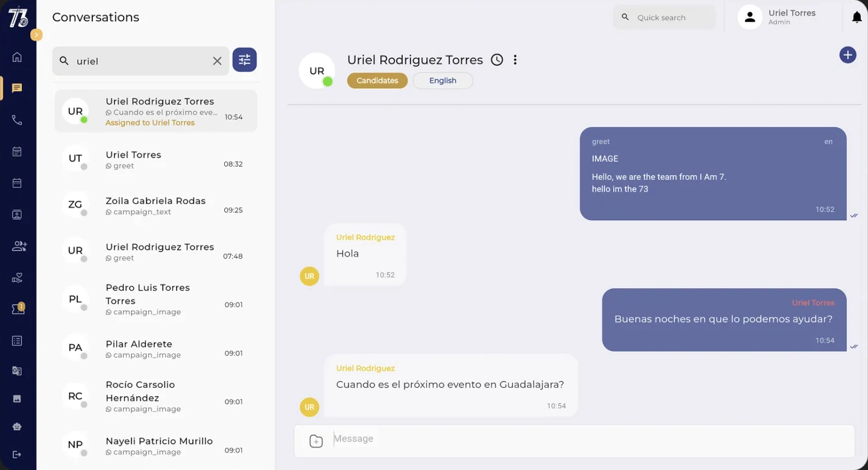
Task: Open the Home section in the sidebar
Action: click(17, 56)
